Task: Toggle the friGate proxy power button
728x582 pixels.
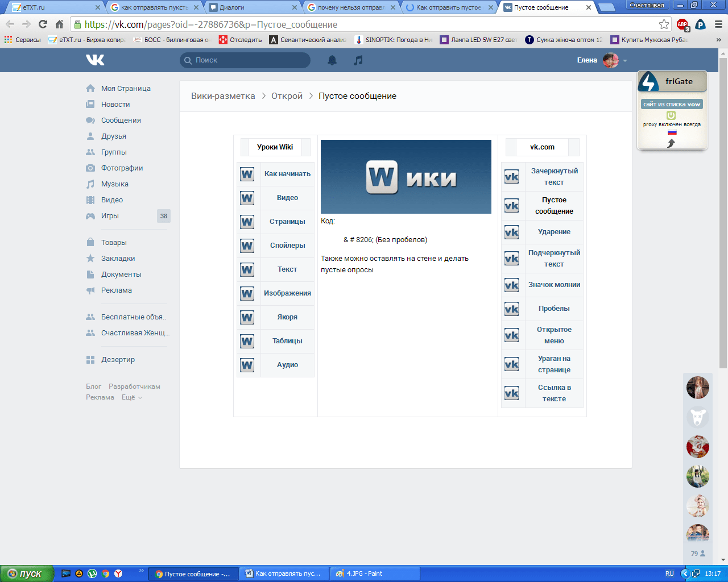Action: 671,115
